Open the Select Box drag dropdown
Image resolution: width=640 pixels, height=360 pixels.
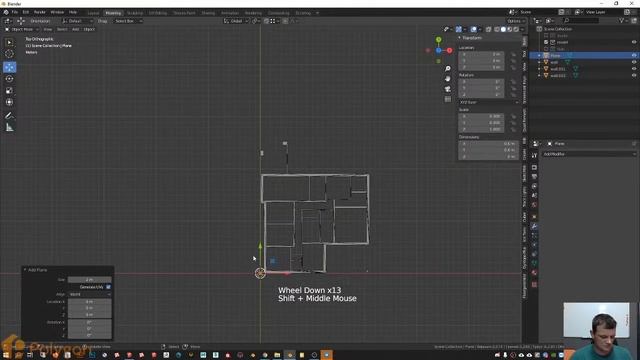128,21
